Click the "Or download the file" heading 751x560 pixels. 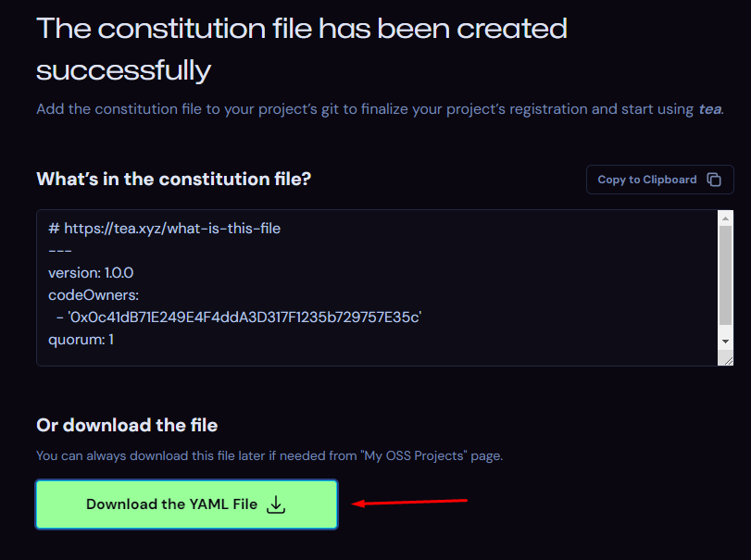(127, 426)
